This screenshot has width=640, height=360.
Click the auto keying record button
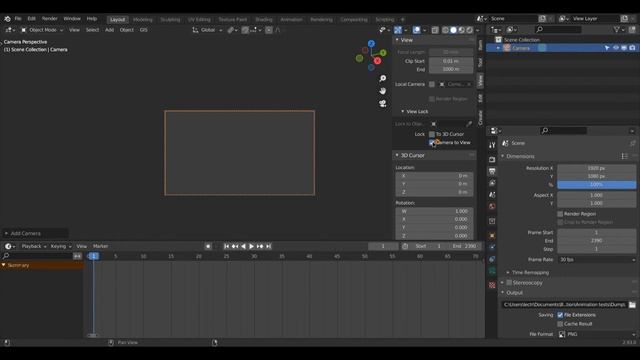point(208,246)
